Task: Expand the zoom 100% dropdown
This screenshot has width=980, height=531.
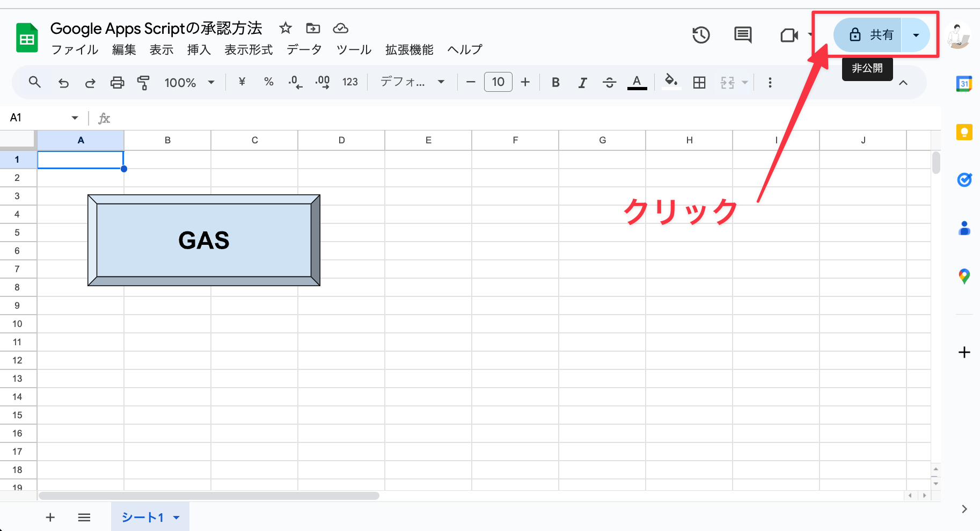Action: click(x=211, y=83)
